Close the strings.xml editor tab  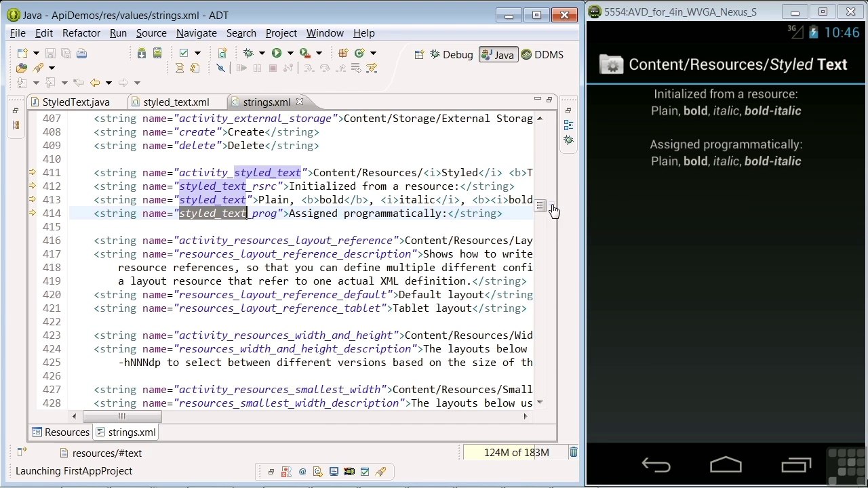pyautogui.click(x=299, y=102)
